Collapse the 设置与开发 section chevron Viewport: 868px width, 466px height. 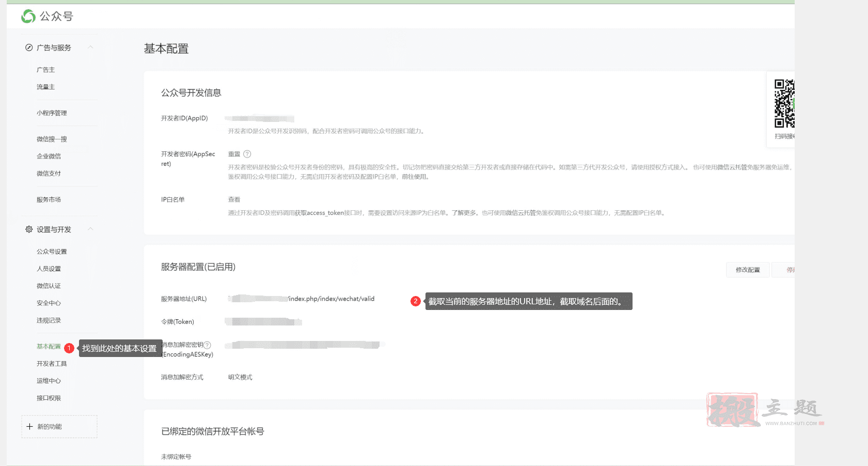90,229
